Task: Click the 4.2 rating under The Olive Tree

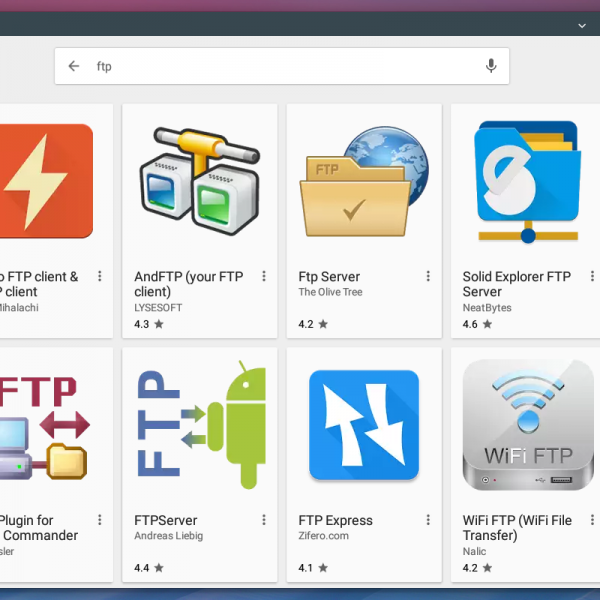Action: coord(313,324)
